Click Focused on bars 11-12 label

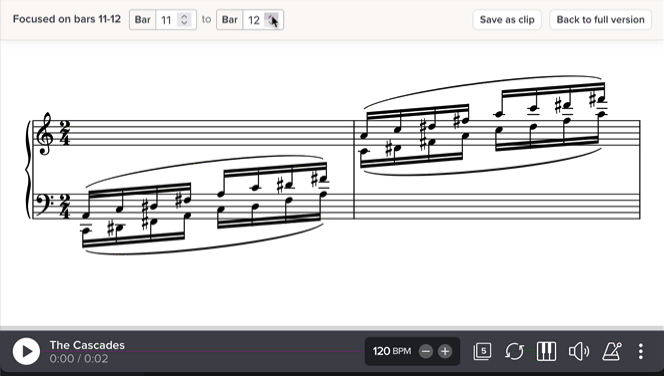click(67, 19)
